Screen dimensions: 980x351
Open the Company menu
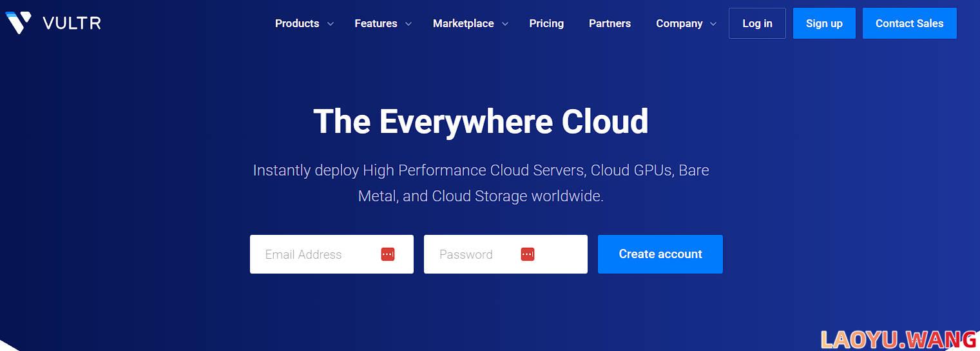click(x=679, y=23)
